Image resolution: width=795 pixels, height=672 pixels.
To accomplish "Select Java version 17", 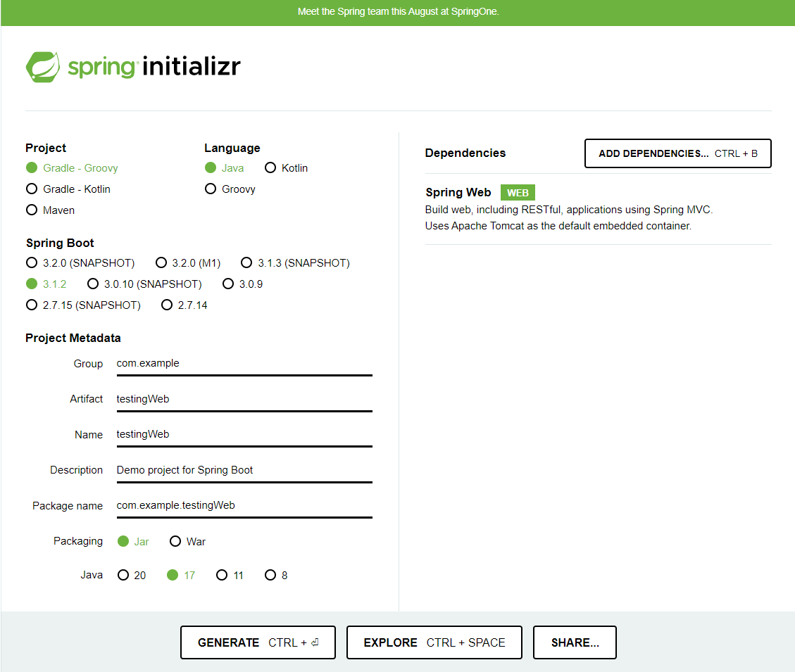I will (x=181, y=575).
